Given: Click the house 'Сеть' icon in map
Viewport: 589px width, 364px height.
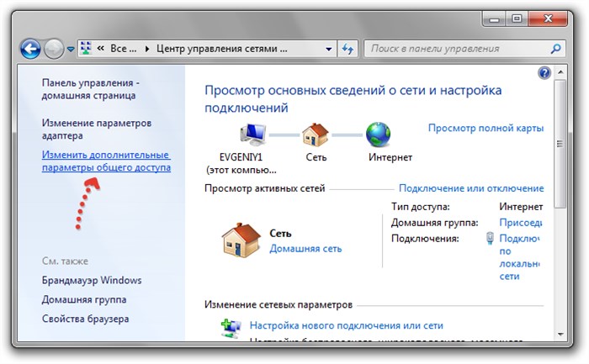Looking at the screenshot, I should (316, 135).
